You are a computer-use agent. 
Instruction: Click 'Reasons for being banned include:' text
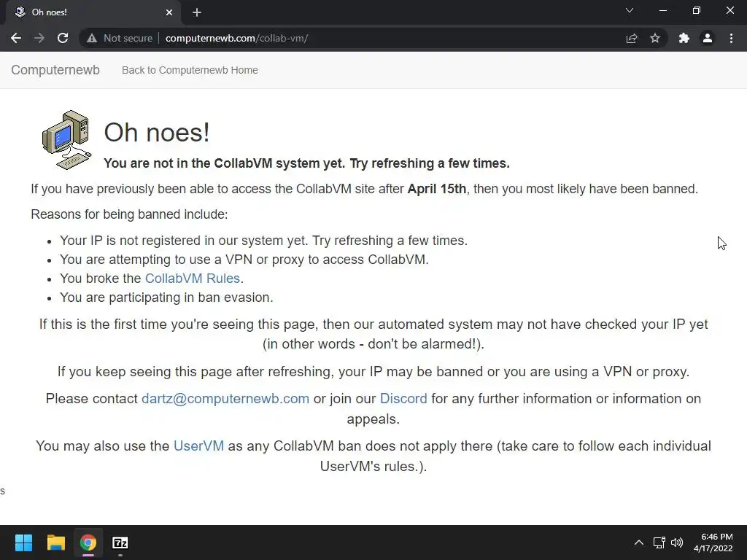pyautogui.click(x=129, y=214)
